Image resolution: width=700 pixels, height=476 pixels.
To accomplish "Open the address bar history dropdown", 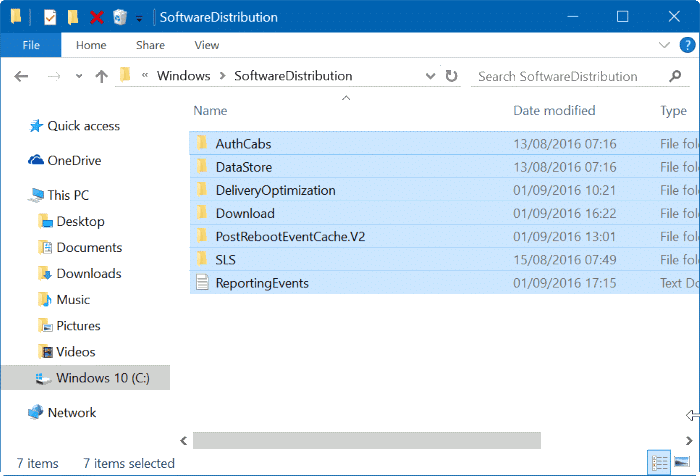I will [430, 76].
